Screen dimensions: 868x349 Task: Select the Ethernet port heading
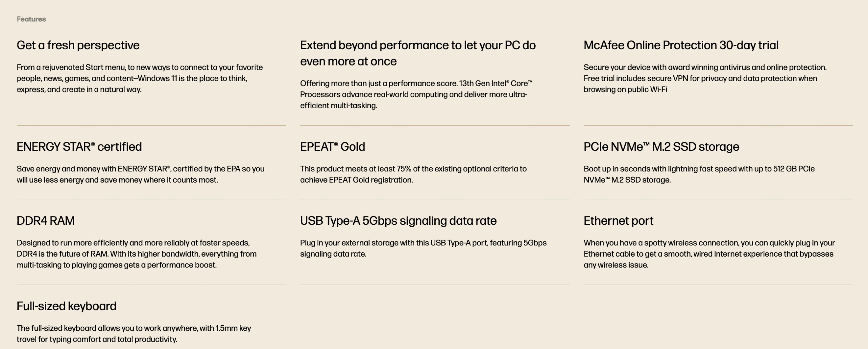pyautogui.click(x=618, y=221)
